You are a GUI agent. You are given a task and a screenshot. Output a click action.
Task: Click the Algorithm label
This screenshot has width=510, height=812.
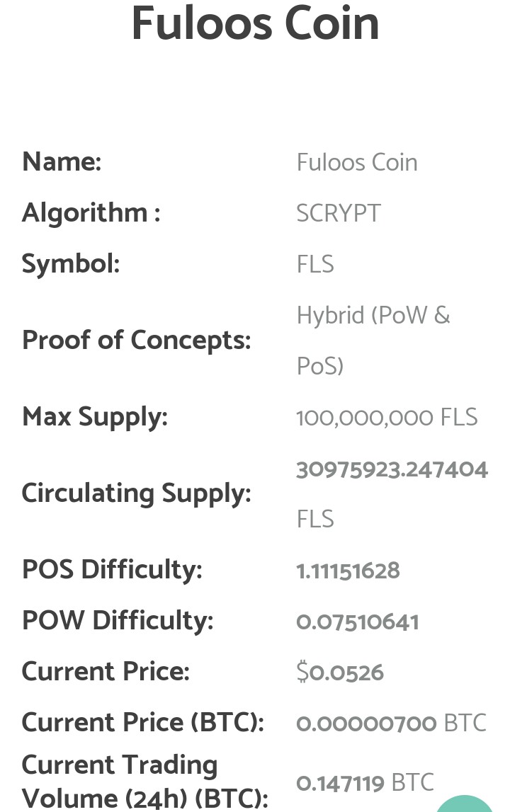(x=91, y=213)
